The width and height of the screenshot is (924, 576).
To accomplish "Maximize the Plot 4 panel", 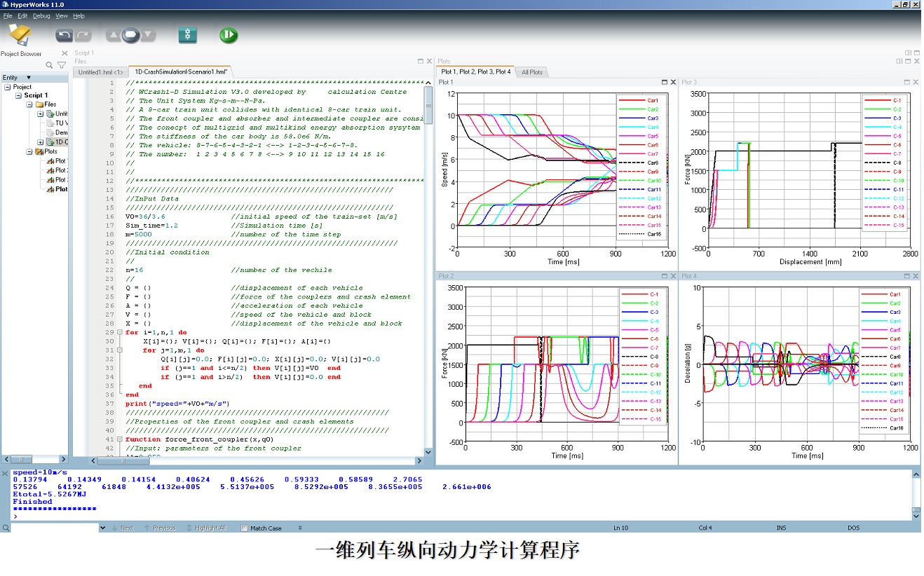I will 906,276.
